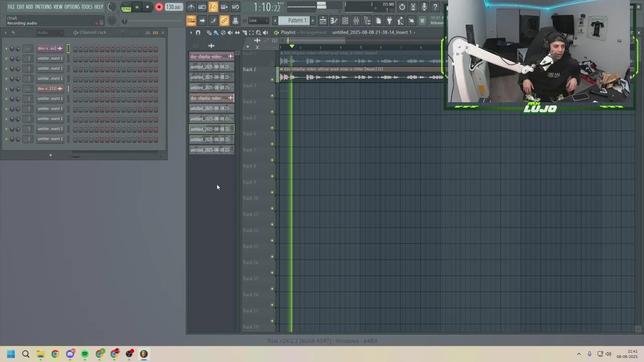Click the metronome icon in the top toolbar

[x=191, y=7]
